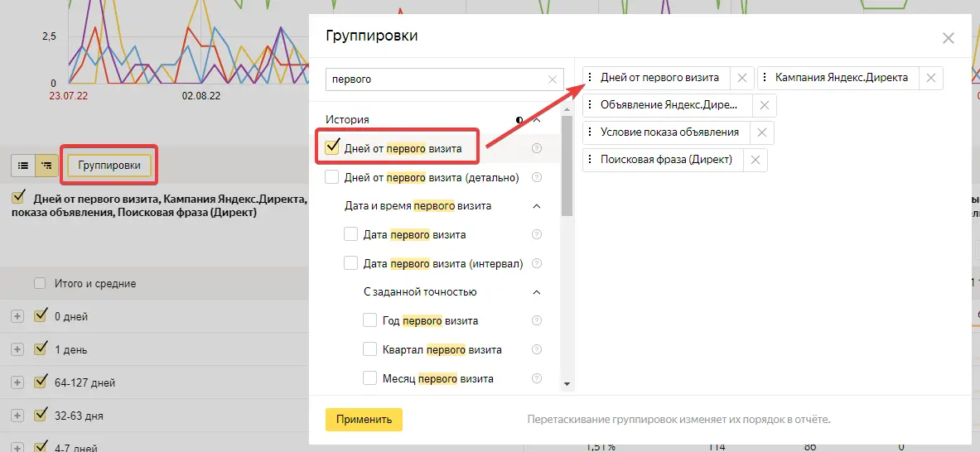This screenshot has width=980, height=452.
Task: Uncheck 'Дней от первого визита' checkbox
Action: [x=332, y=147]
